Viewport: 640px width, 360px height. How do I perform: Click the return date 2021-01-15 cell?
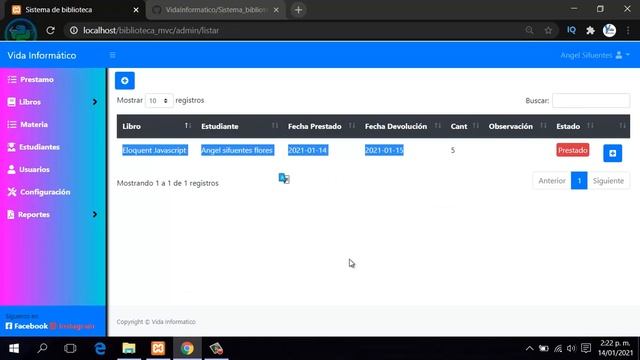coord(384,150)
